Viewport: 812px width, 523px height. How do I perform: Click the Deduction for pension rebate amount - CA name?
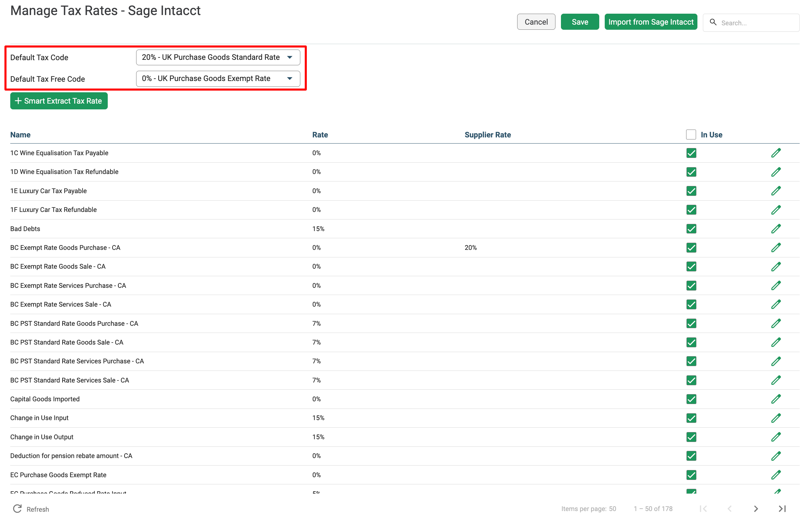71,456
